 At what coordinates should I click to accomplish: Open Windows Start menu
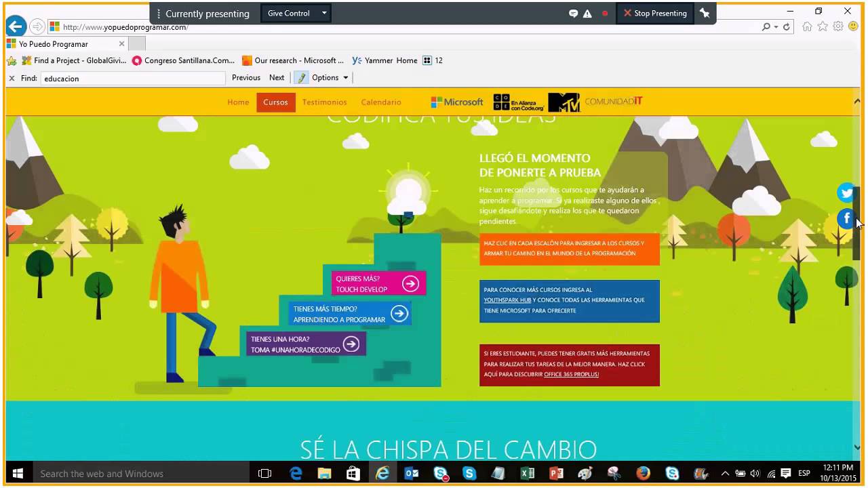coord(18,474)
